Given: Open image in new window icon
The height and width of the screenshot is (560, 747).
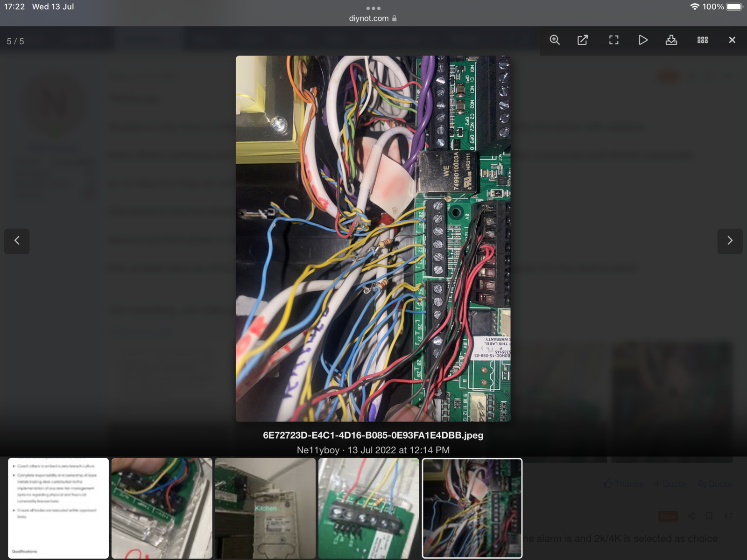Looking at the screenshot, I should (583, 40).
